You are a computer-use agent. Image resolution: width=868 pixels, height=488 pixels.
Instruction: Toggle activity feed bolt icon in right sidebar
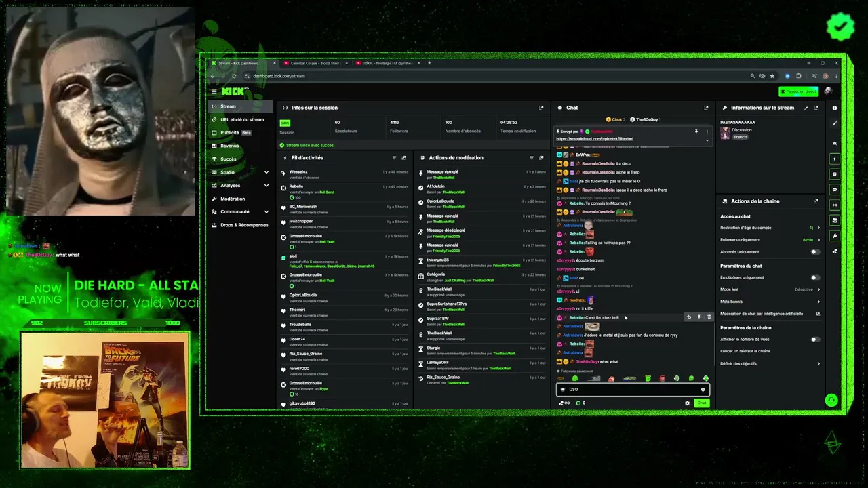pos(835,159)
